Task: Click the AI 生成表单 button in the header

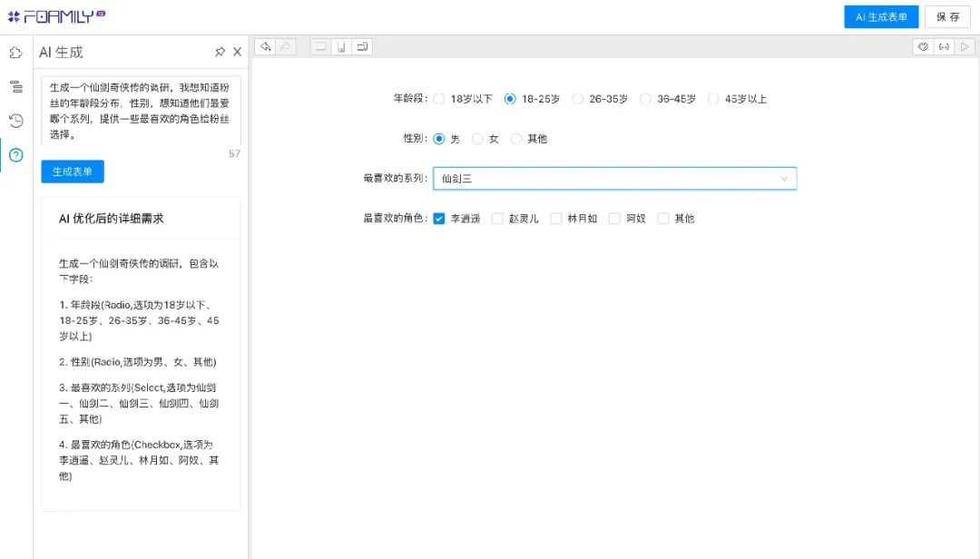Action: point(881,17)
